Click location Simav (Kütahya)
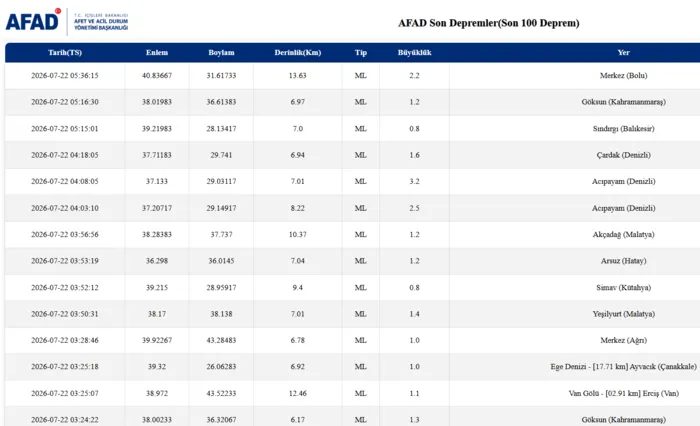700x426 pixels. click(623, 288)
